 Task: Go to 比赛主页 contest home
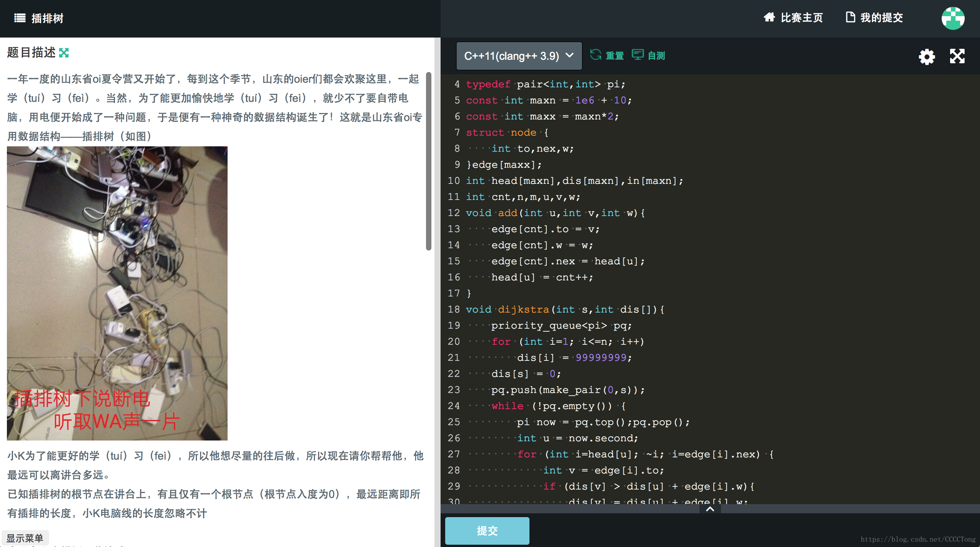click(801, 18)
